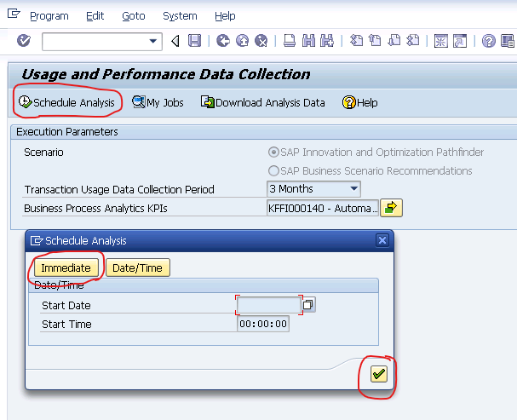Click Date/Time button in the dialog
Viewport: 517px width, 420px height.
(x=137, y=268)
